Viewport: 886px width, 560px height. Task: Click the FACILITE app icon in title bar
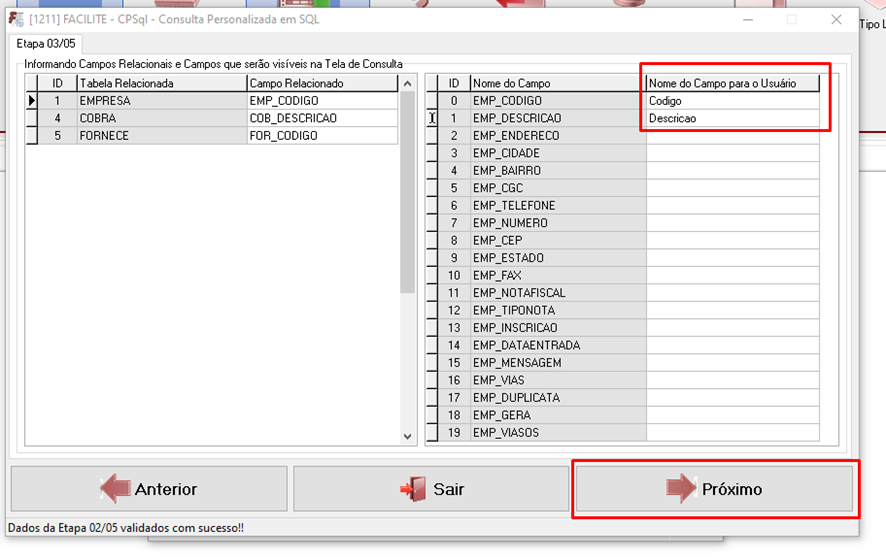[x=17, y=19]
